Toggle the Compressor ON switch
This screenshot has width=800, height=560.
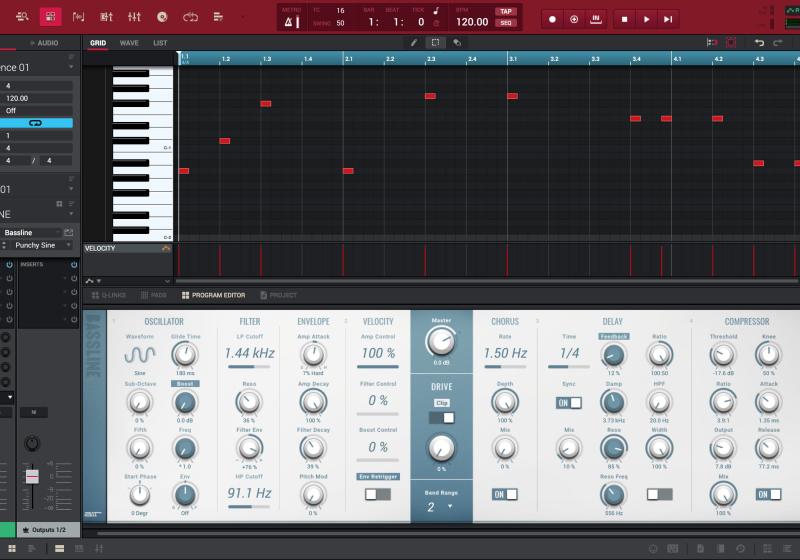pyautogui.click(x=768, y=494)
